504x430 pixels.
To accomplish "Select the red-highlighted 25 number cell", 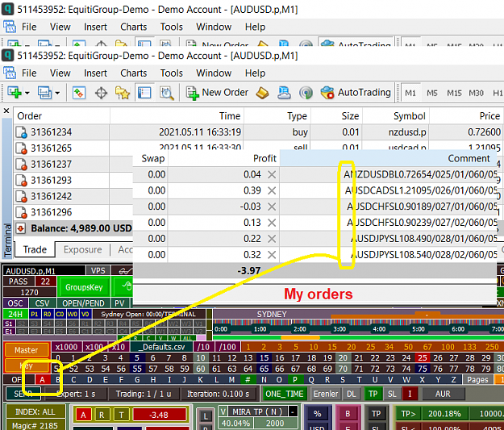I will 423,358.
